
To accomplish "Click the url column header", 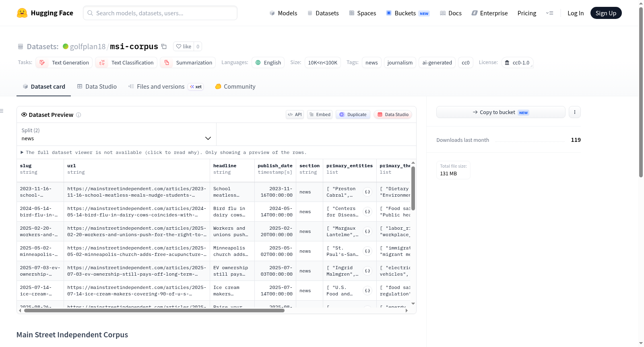I will pos(137,169).
